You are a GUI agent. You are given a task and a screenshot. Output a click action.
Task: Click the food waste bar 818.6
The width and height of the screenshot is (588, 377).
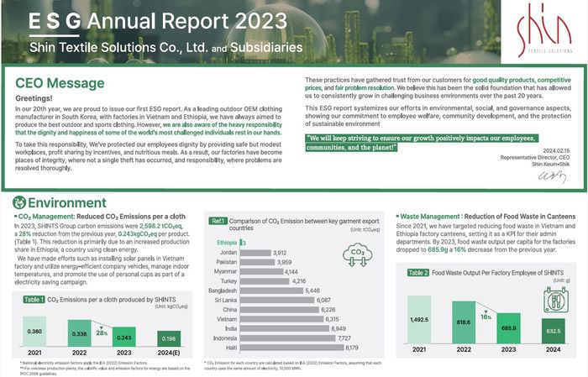pos(464,322)
